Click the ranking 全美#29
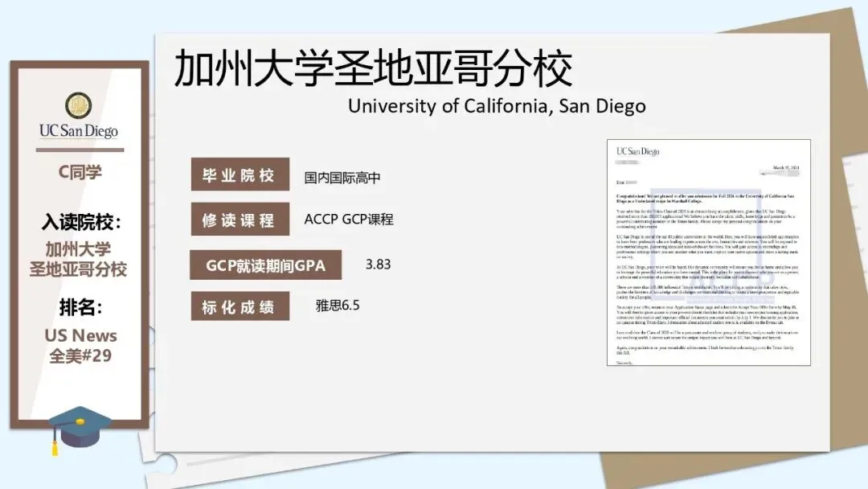This screenshot has width=868, height=489. (81, 356)
